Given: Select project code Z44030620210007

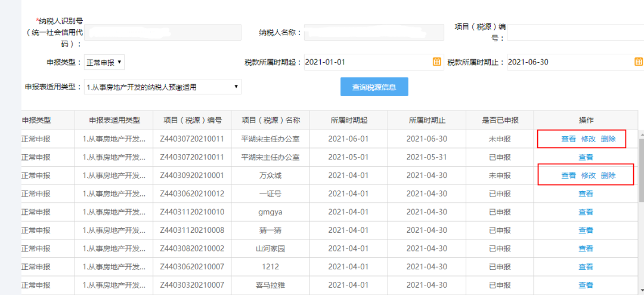Looking at the screenshot, I should [x=192, y=266].
